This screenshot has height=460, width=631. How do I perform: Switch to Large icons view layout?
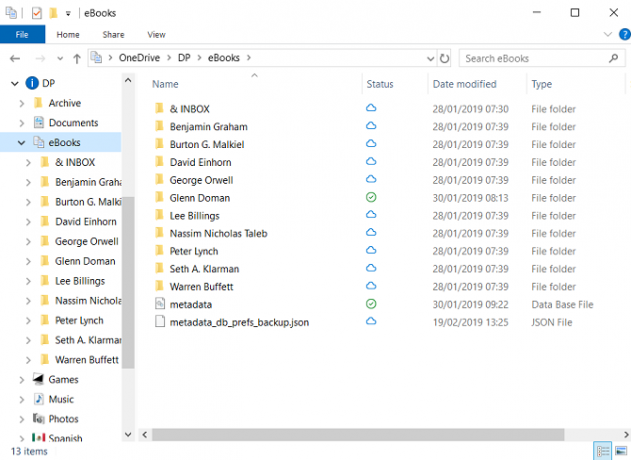coord(621,451)
